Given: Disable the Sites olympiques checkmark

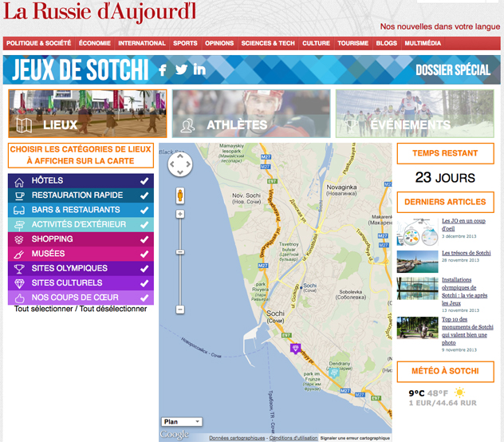Looking at the screenshot, I should (x=144, y=269).
